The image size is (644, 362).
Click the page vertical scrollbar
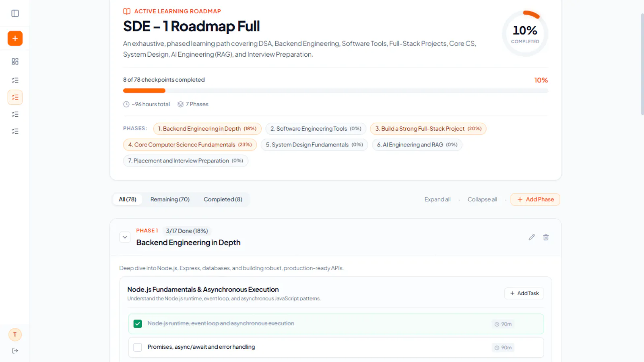pos(642,64)
